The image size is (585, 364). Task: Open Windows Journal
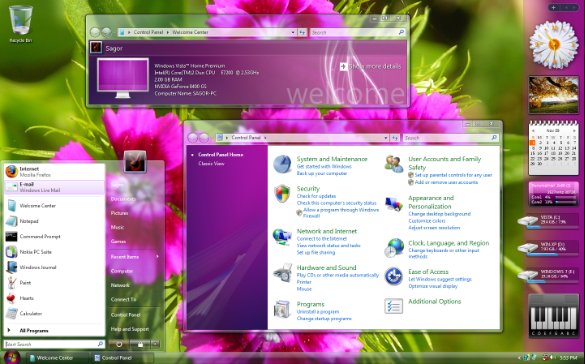tap(54, 267)
